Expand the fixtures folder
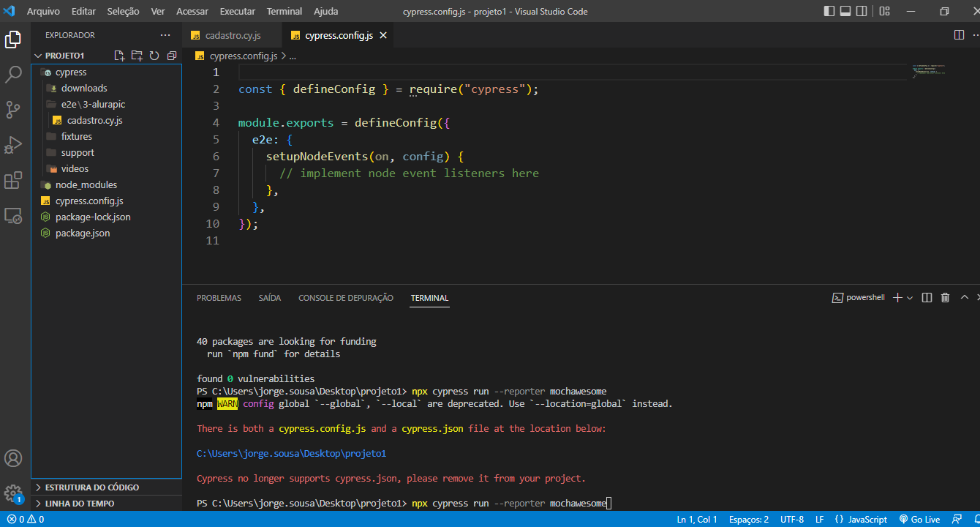Screen dimensions: 980x527 (x=106, y=136)
